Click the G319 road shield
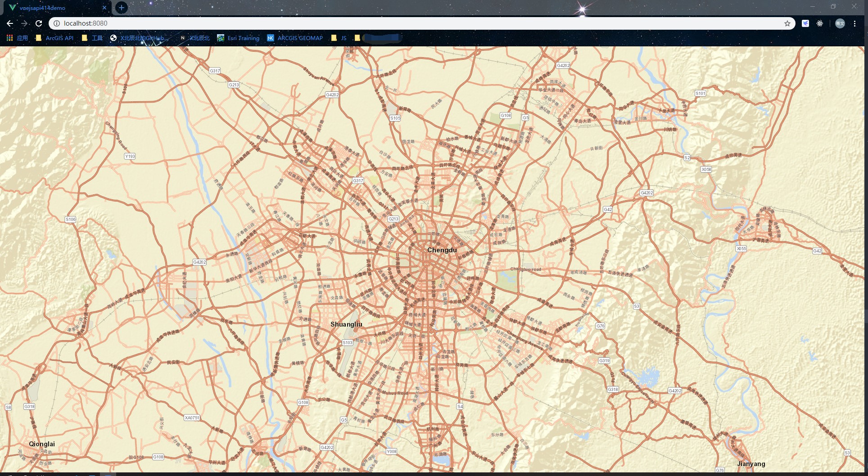The height and width of the screenshot is (476, 868). click(x=604, y=361)
